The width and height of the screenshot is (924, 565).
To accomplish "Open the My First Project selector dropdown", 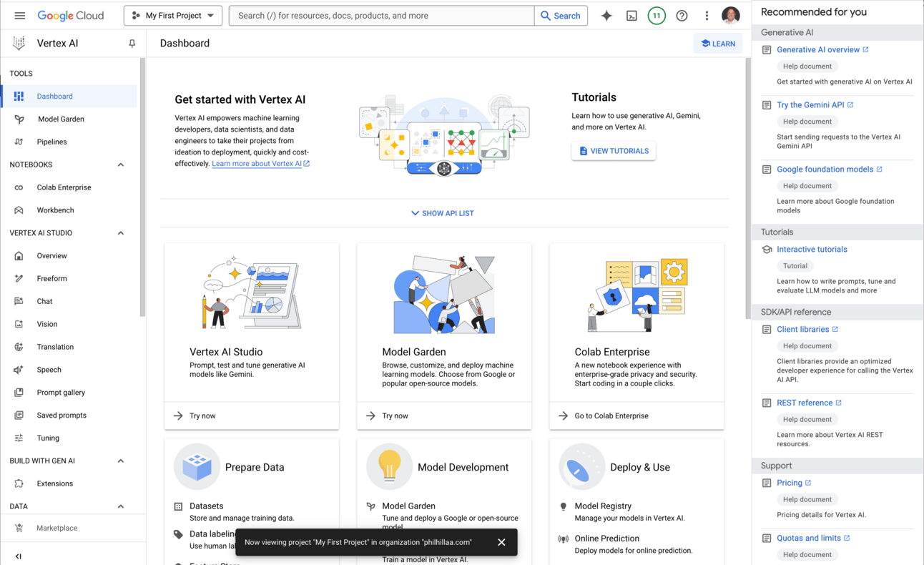I will [173, 16].
